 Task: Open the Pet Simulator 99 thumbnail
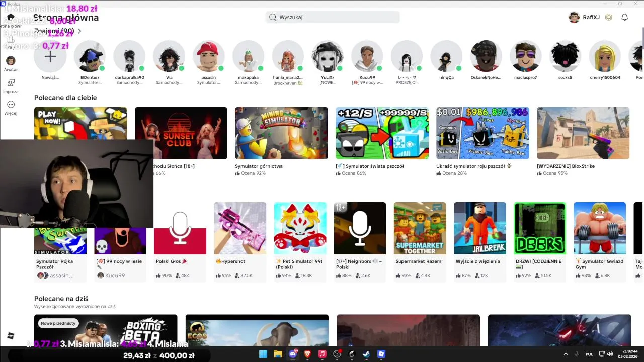pyautogui.click(x=300, y=228)
